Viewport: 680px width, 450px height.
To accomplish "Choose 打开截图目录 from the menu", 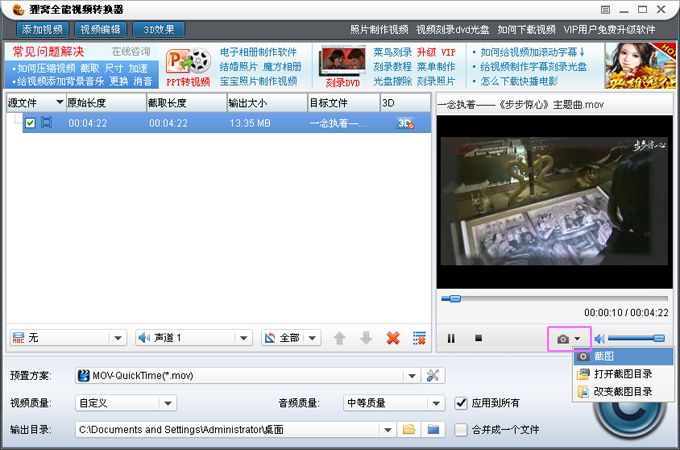I will [x=624, y=374].
